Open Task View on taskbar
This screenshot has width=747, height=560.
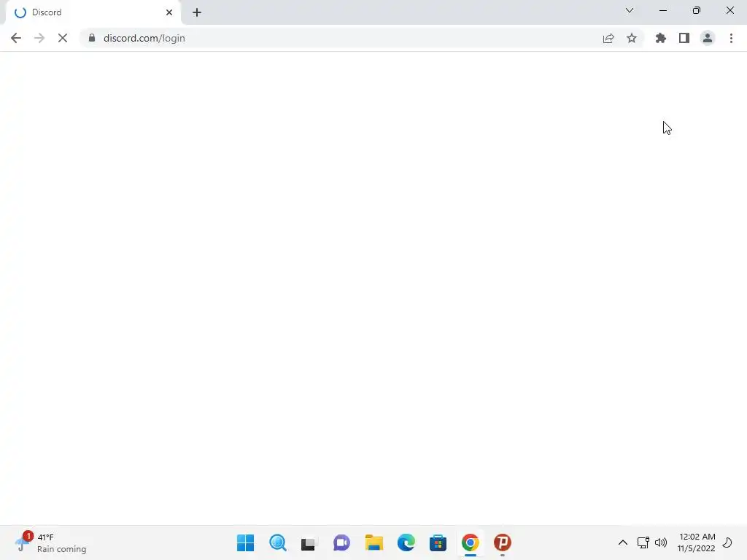[x=309, y=542]
